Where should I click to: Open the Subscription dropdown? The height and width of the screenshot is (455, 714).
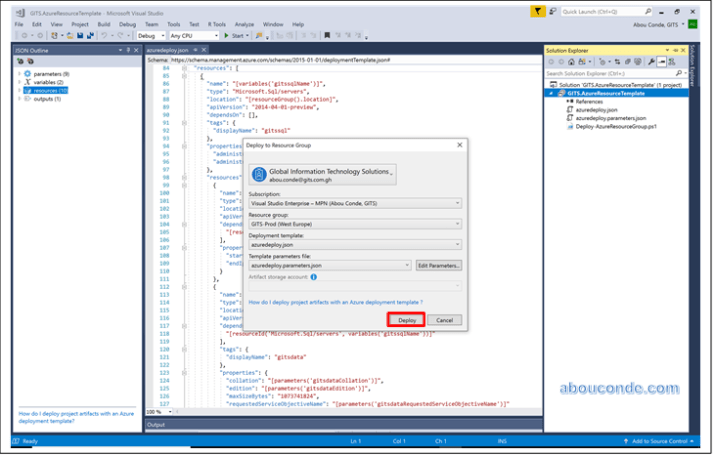point(355,202)
